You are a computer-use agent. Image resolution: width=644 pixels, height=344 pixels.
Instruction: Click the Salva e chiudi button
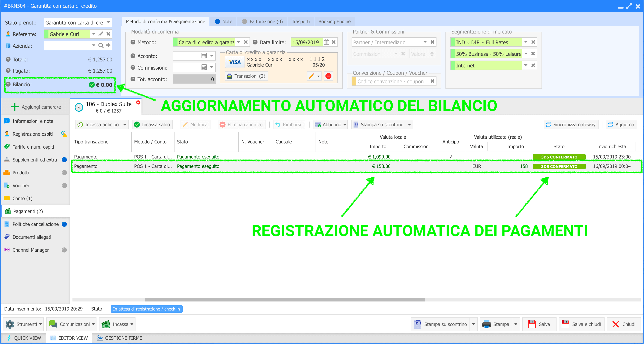(581, 324)
